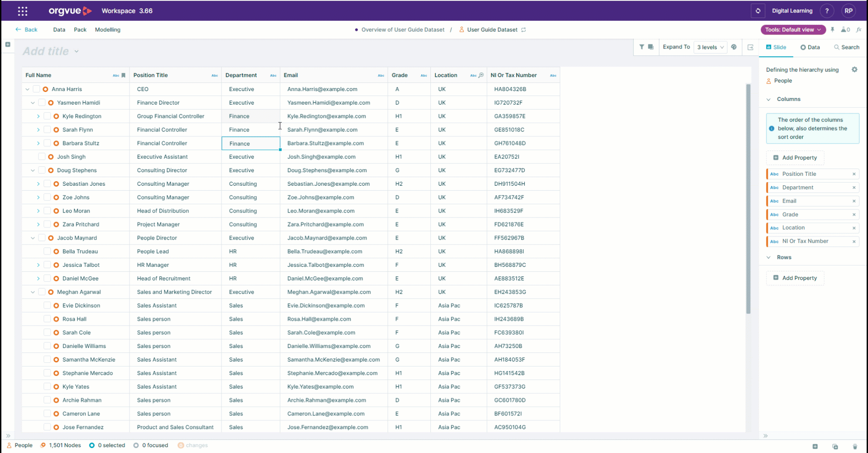The height and width of the screenshot is (453, 868).
Task: Open the RP user profile avatar
Action: pos(849,11)
